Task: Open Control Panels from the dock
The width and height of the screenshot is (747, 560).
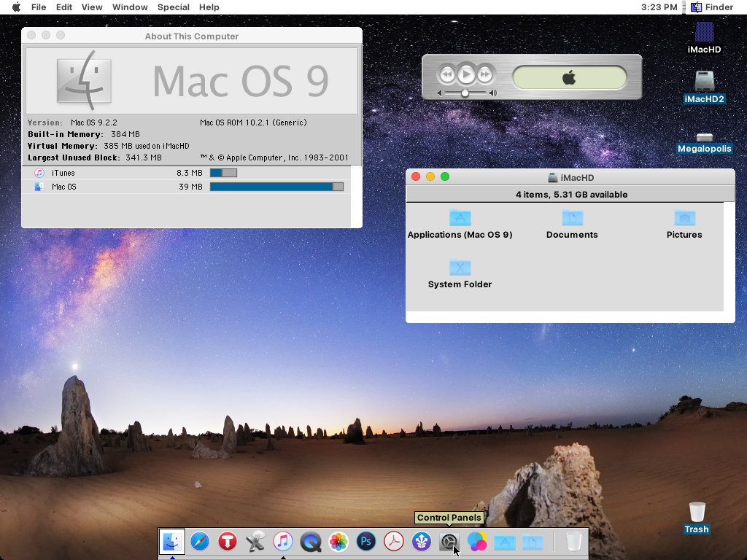Action: pyautogui.click(x=449, y=542)
